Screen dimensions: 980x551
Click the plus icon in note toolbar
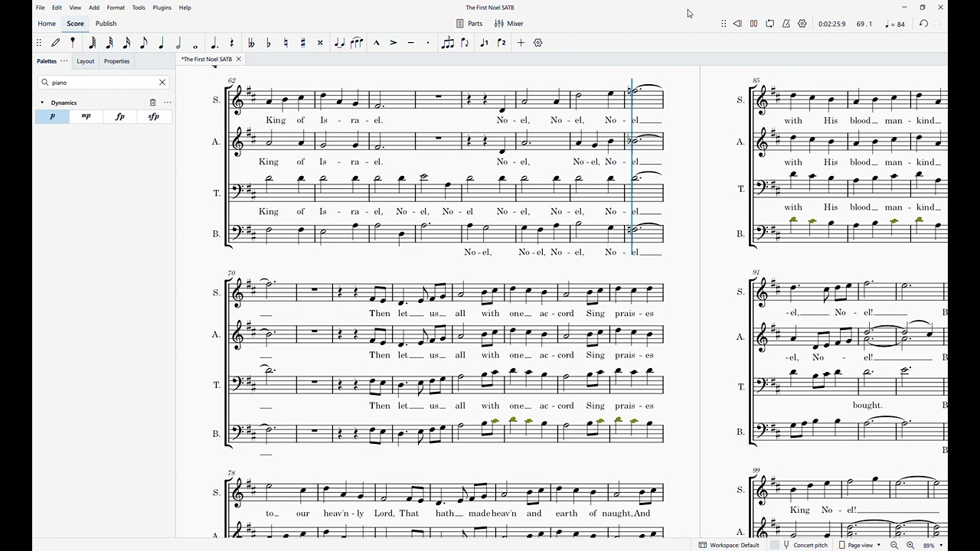pos(521,43)
